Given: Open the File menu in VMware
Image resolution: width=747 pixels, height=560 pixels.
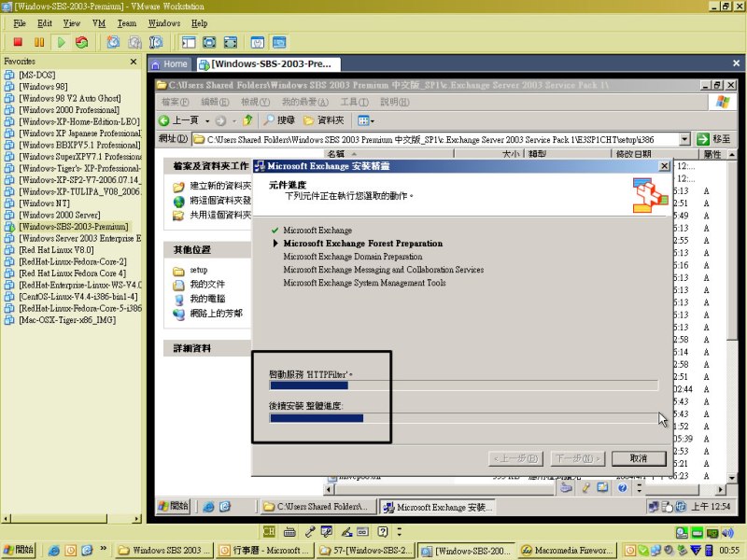Looking at the screenshot, I should 20,23.
